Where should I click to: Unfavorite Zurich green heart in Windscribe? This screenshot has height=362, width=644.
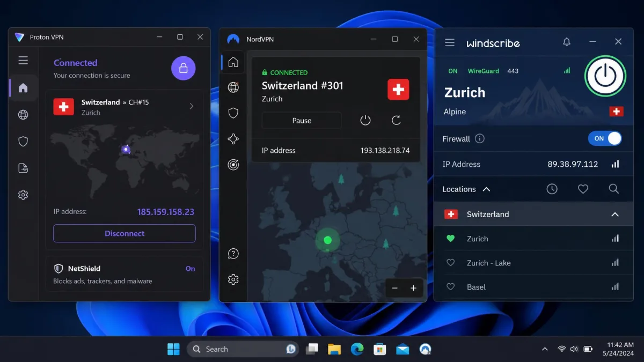point(450,239)
